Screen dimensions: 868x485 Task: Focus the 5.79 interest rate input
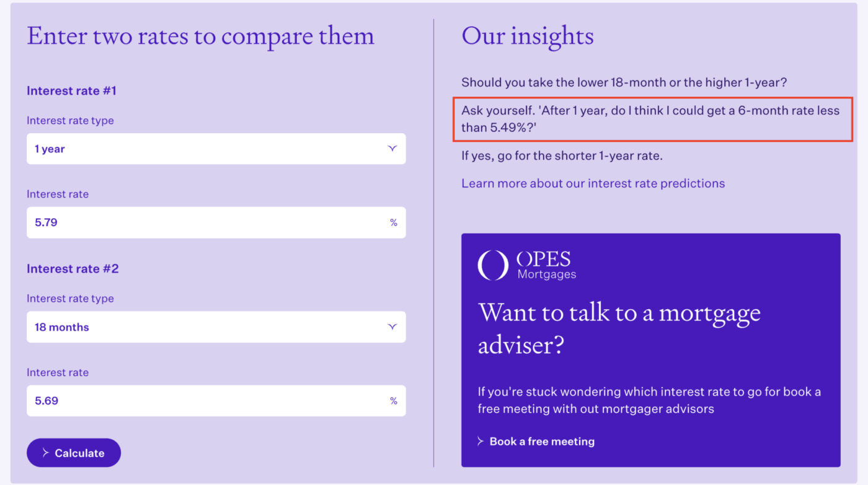click(x=205, y=223)
